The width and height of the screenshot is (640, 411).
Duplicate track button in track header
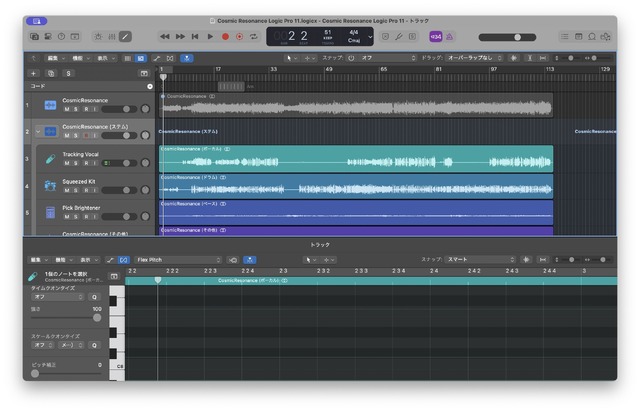51,73
